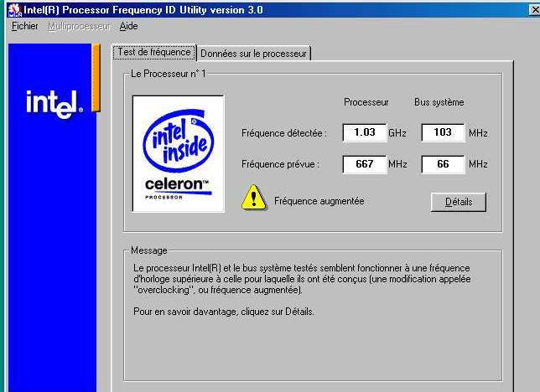The image size is (540, 392).
Task: Open the Aide menu
Action: [128, 26]
